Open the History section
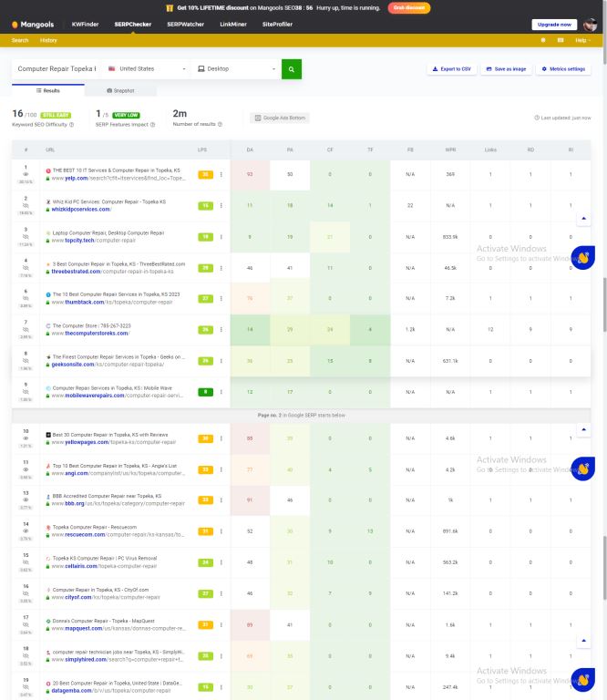This screenshot has height=700, width=607. pyautogui.click(x=48, y=40)
